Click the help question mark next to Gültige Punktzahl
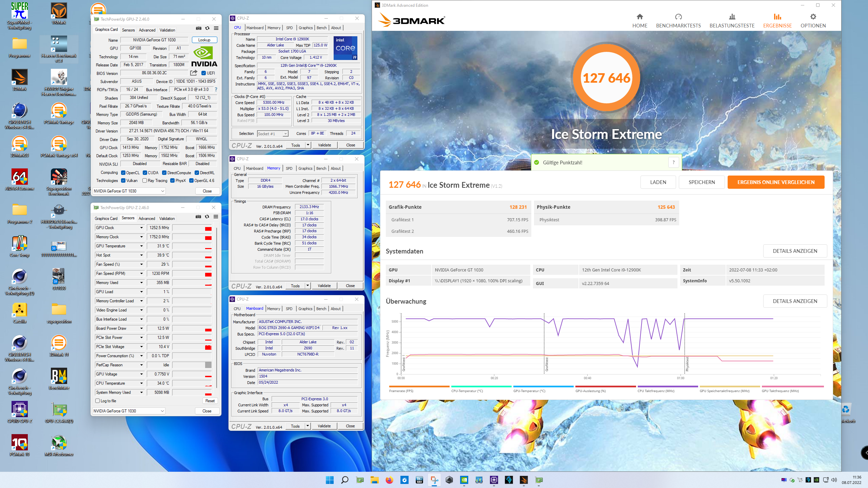The height and width of the screenshot is (488, 868). [x=673, y=162]
